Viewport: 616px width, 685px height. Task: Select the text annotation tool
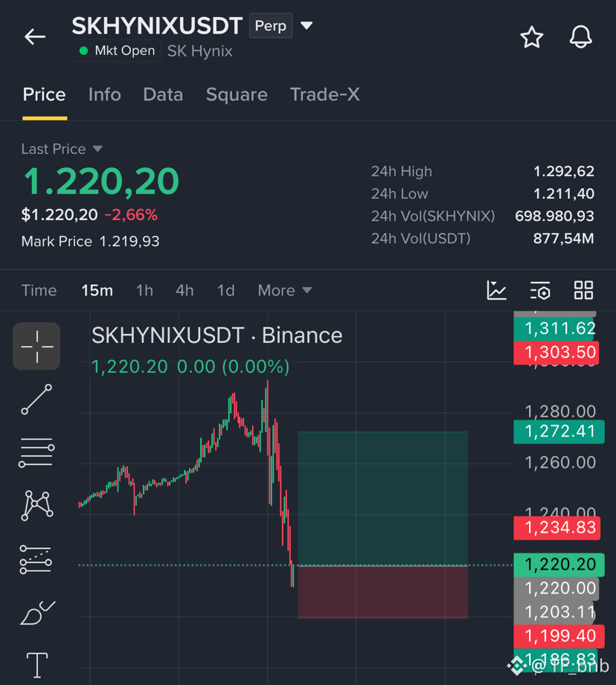(x=37, y=665)
